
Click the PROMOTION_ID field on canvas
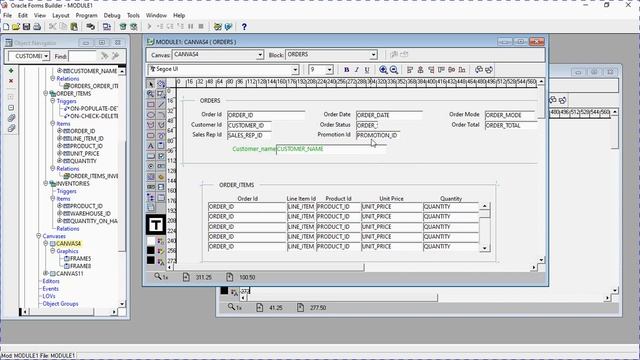pyautogui.click(x=378, y=135)
